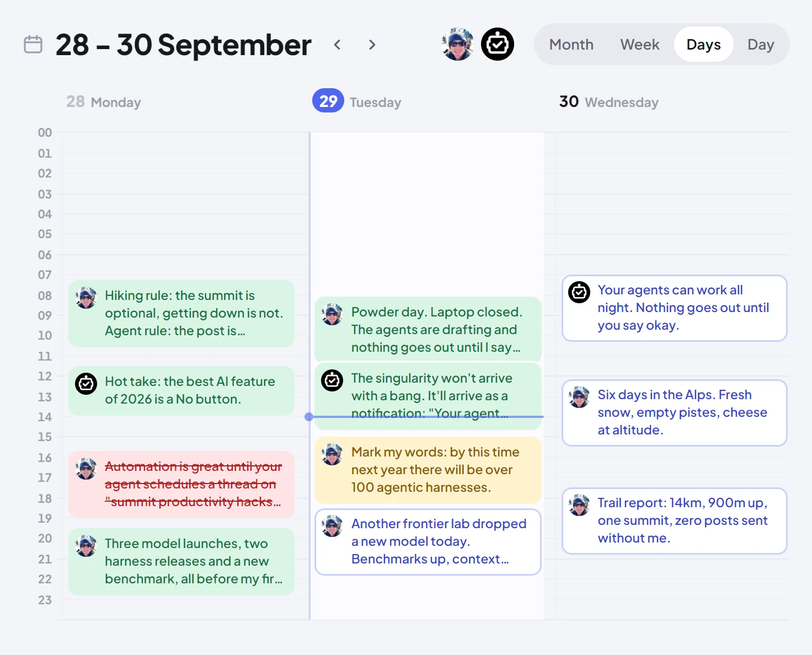Click the calendar icon beside the date range

pos(33,45)
